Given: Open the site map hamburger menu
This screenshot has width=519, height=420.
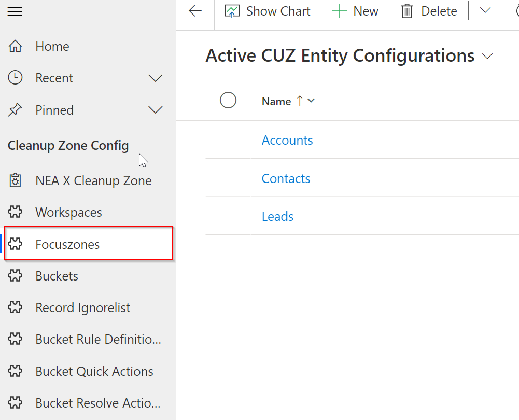Looking at the screenshot, I should [x=15, y=11].
